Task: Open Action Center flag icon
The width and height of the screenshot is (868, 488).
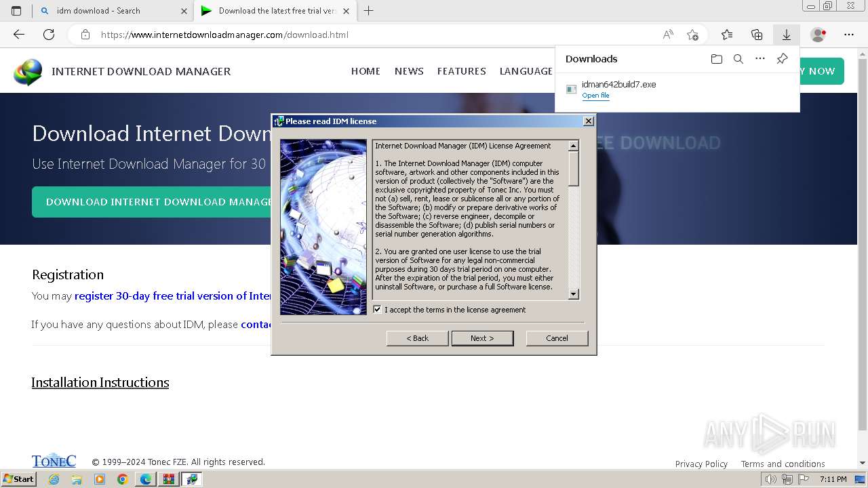Action: 802,479
